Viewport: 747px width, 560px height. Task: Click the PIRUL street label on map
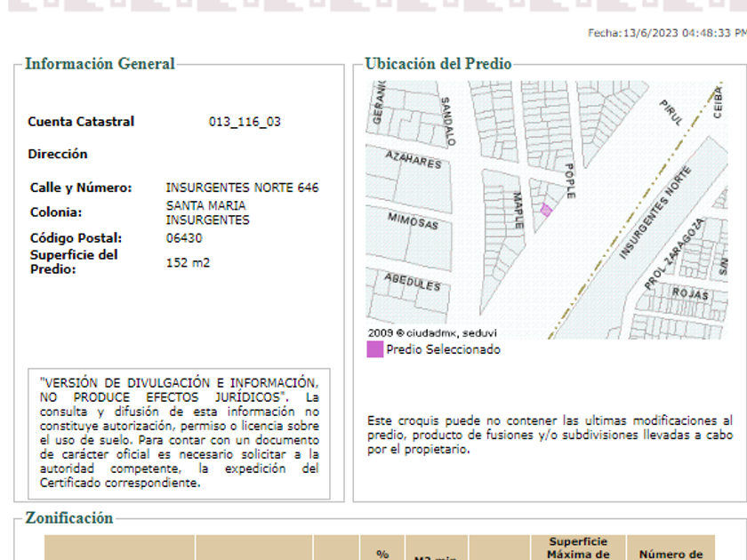tap(671, 113)
